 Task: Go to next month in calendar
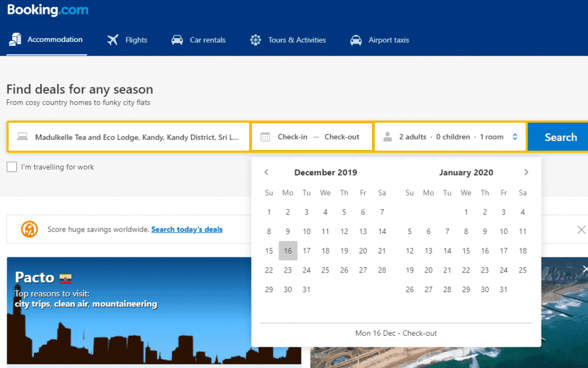point(526,172)
